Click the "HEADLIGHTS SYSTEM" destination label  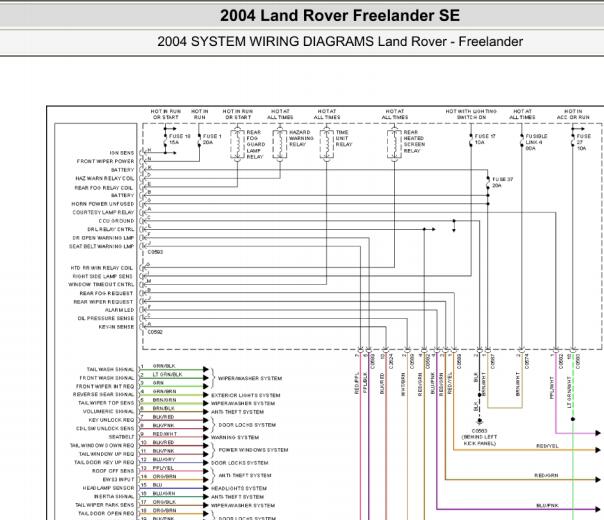pos(239,488)
